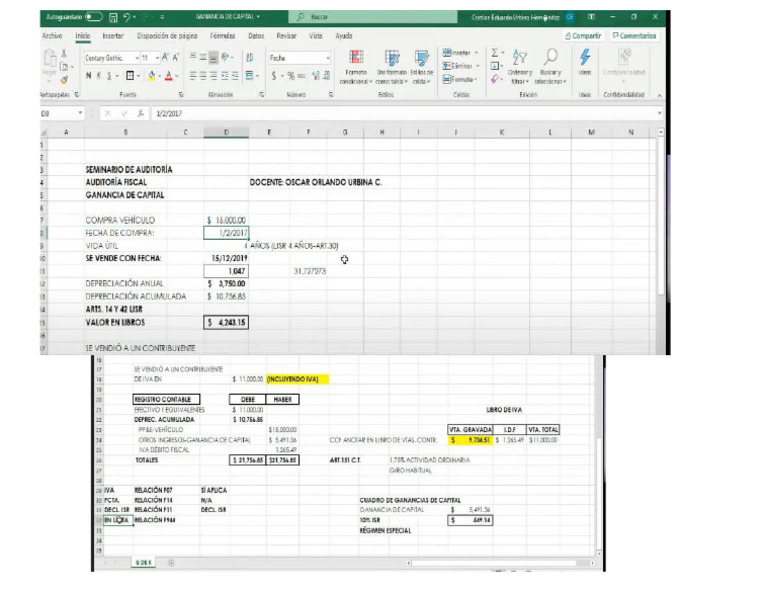
Task: Click the Increase font size icon
Action: point(165,57)
